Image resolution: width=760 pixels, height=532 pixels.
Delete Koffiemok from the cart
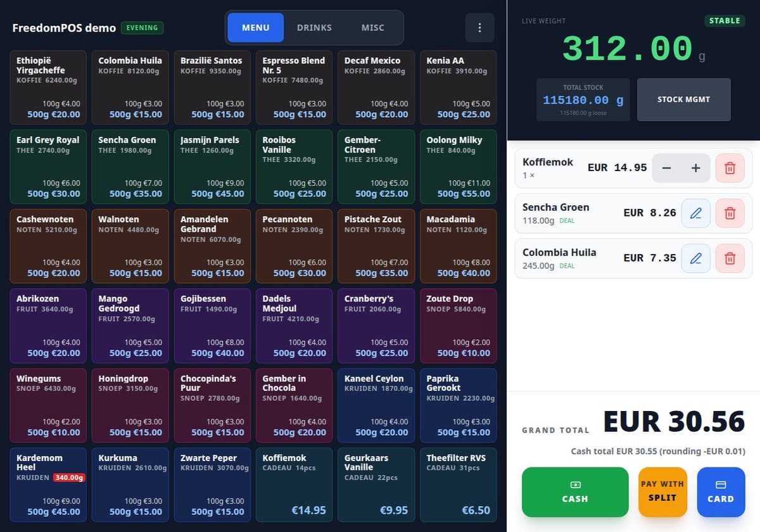pyautogui.click(x=730, y=168)
